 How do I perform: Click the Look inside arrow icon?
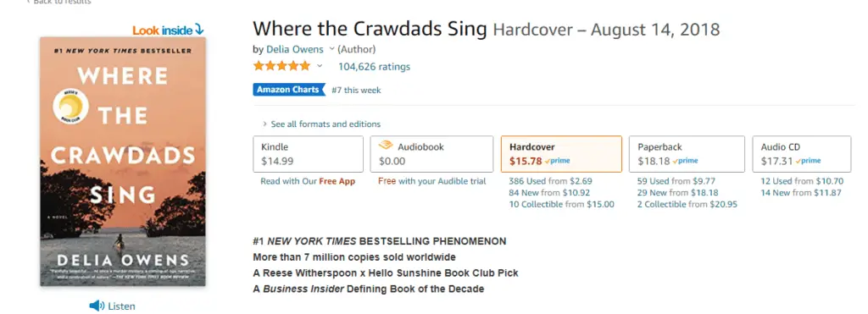tap(199, 30)
